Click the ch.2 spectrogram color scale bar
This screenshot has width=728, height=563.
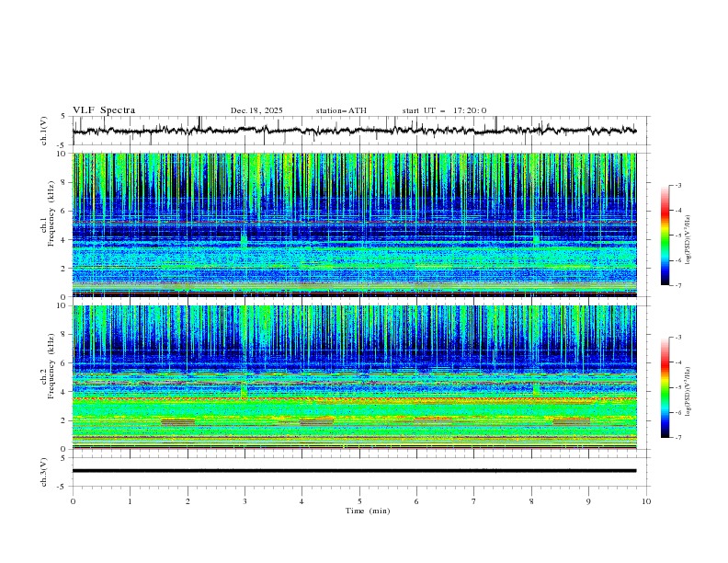click(x=665, y=387)
